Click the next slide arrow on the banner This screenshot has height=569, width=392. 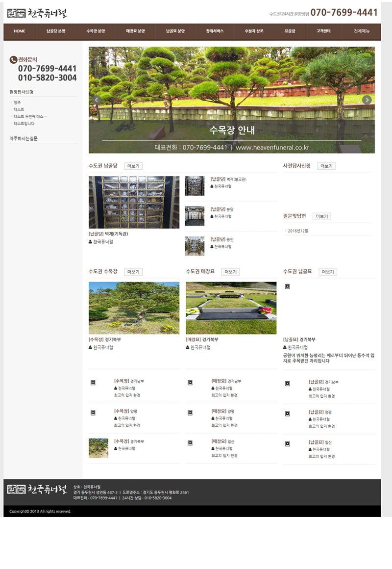click(x=367, y=100)
